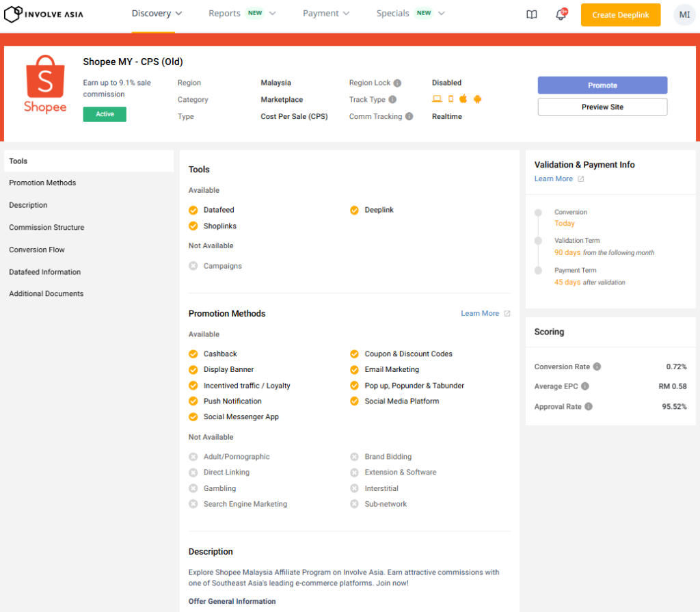700x612 pixels.
Task: Select Commission Structure in the sidebar
Action: coord(46,227)
